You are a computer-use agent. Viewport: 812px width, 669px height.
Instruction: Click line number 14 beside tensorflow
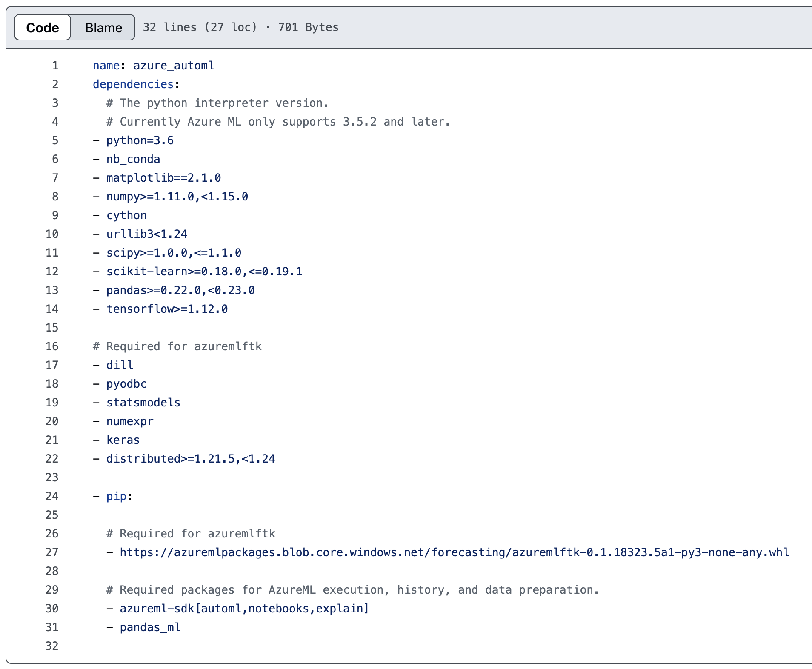click(x=52, y=309)
